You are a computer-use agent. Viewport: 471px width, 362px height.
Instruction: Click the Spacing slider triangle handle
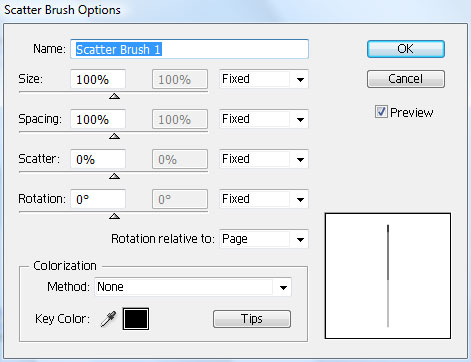(114, 136)
